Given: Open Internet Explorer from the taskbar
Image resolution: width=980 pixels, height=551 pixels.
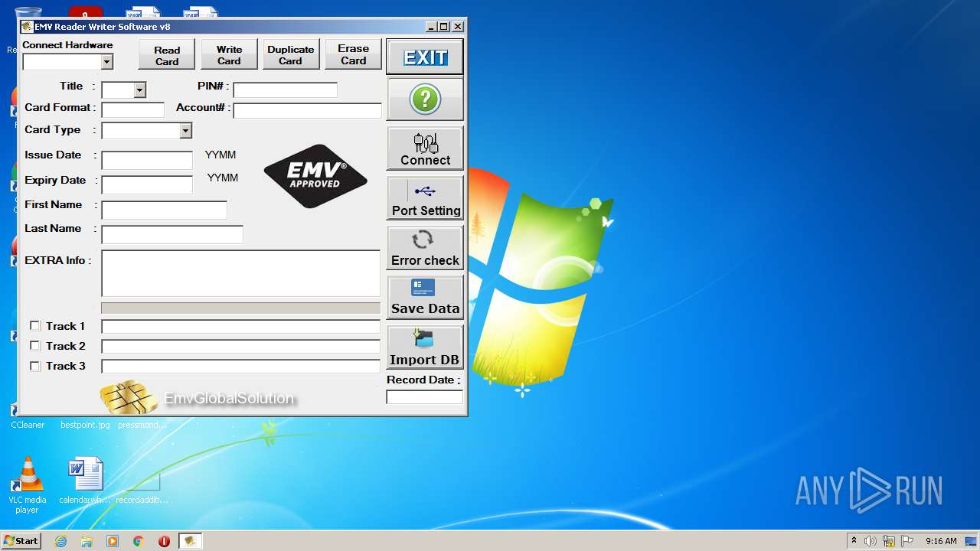Looking at the screenshot, I should pyautogui.click(x=60, y=541).
